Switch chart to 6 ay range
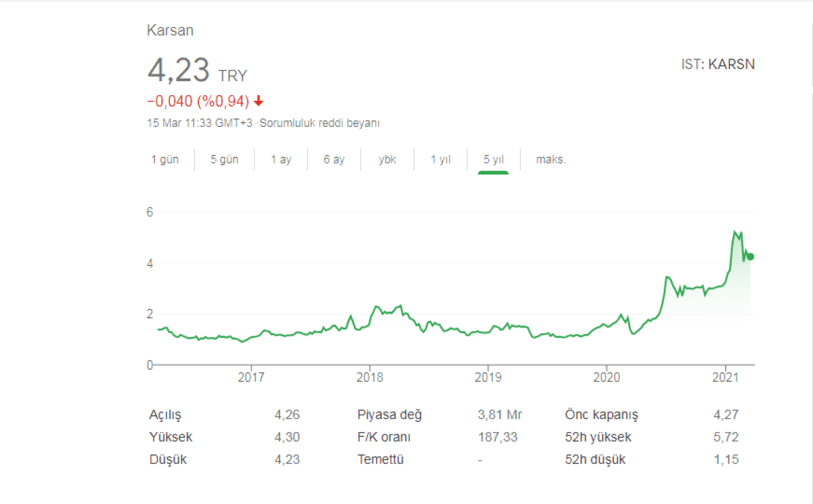Image resolution: width=813 pixels, height=504 pixels. (334, 160)
